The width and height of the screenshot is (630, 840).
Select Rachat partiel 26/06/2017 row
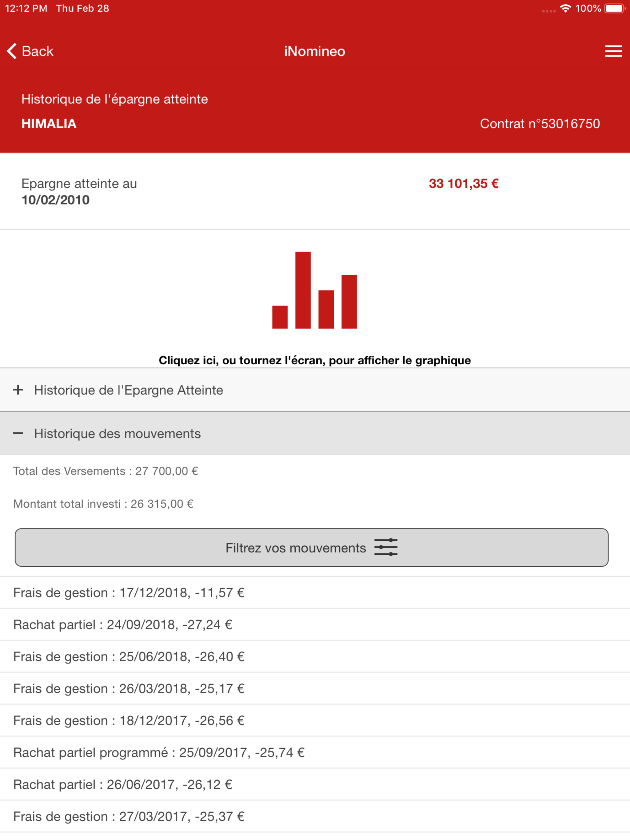coord(315,784)
